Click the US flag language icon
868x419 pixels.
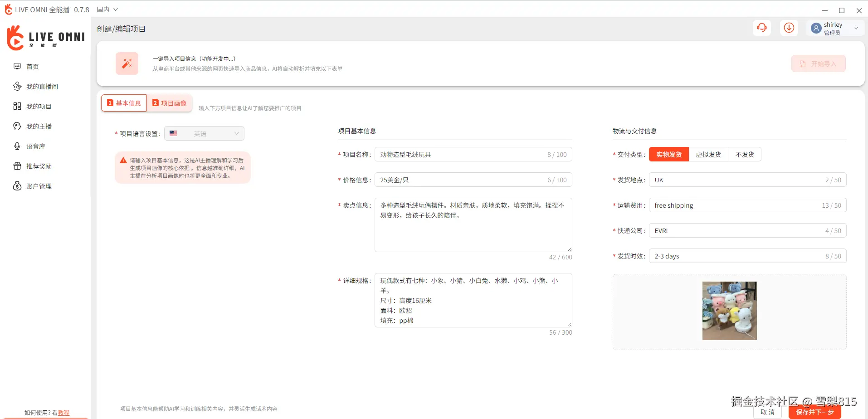[173, 133]
